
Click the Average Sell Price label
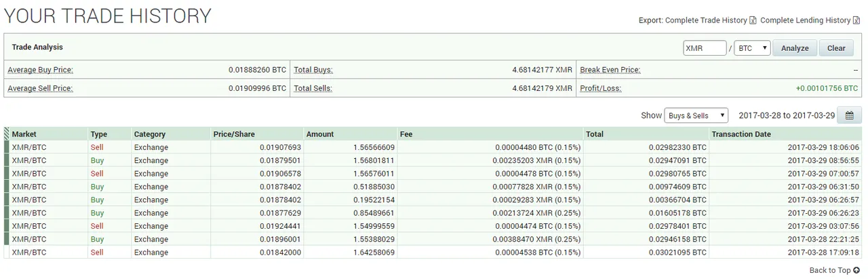click(40, 88)
